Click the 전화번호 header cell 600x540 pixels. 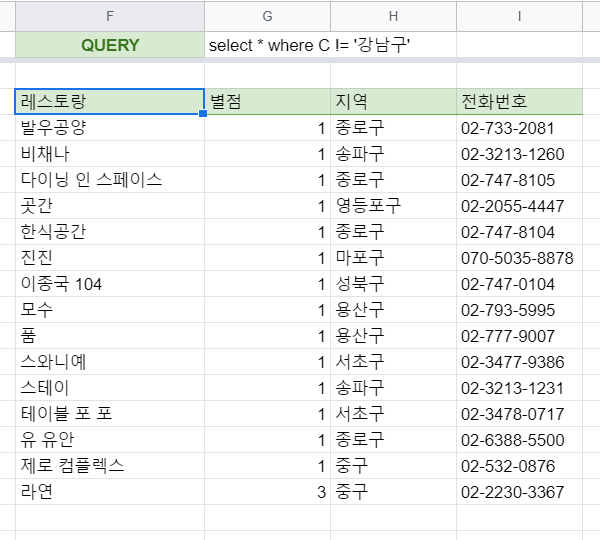pyautogui.click(x=519, y=101)
